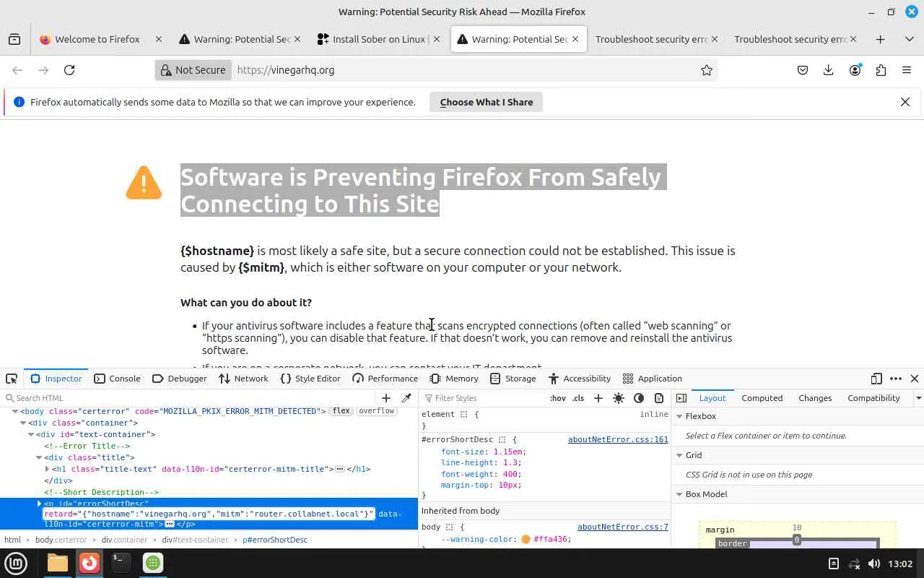Click the element picker icon in DevTools
The height and width of the screenshot is (578, 924).
[x=12, y=379]
